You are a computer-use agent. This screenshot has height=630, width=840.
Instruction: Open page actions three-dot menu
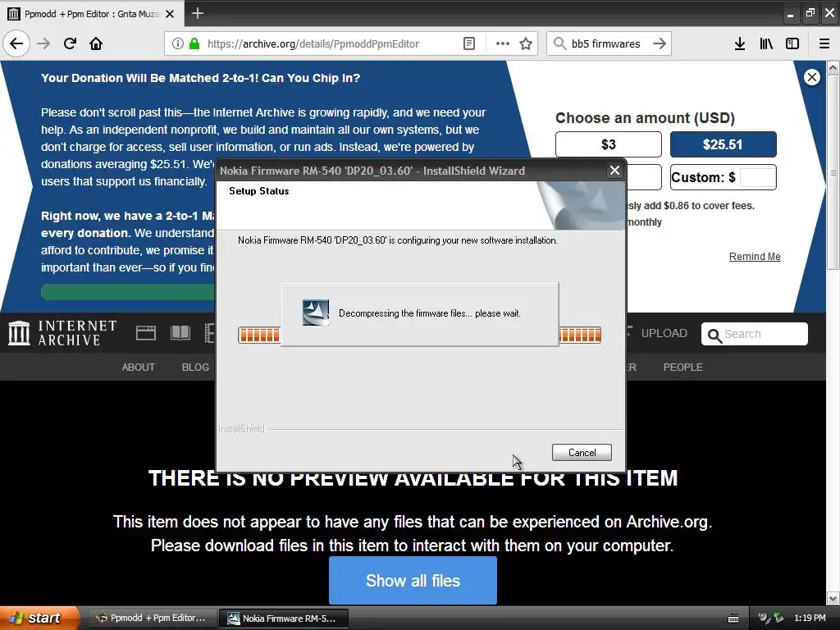503,43
